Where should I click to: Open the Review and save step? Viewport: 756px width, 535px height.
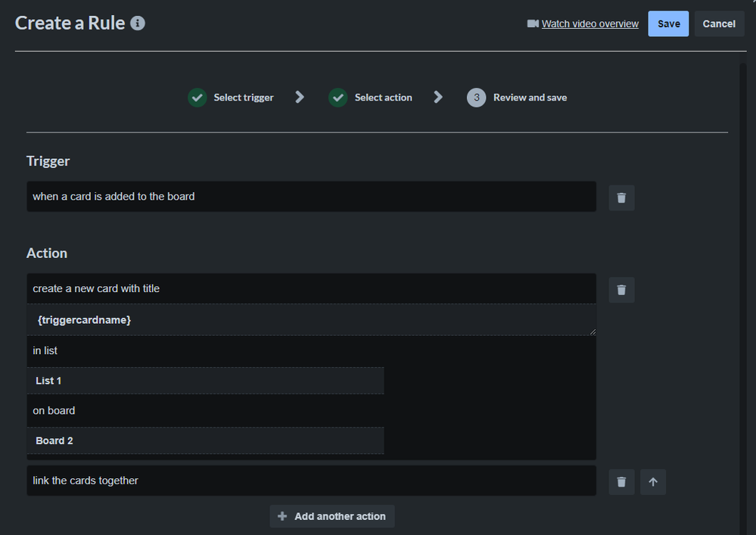coord(530,98)
